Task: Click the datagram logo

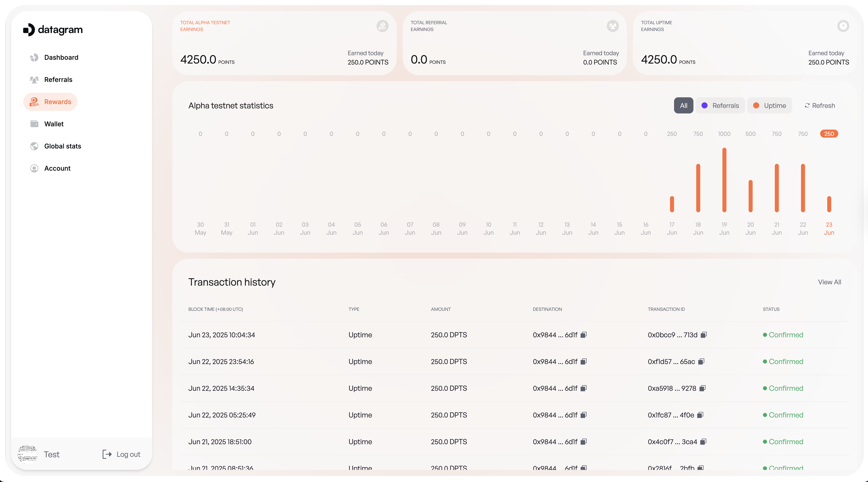Action: (x=53, y=30)
